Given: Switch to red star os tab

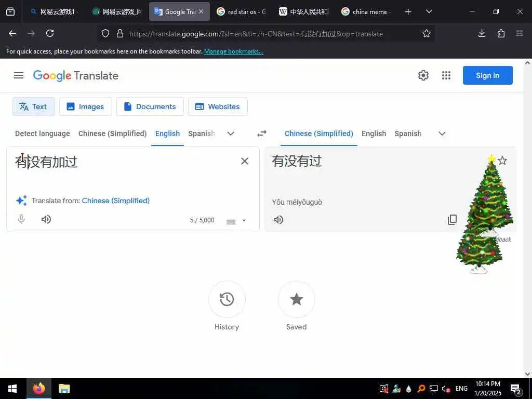Looking at the screenshot, I should pyautogui.click(x=242, y=12).
